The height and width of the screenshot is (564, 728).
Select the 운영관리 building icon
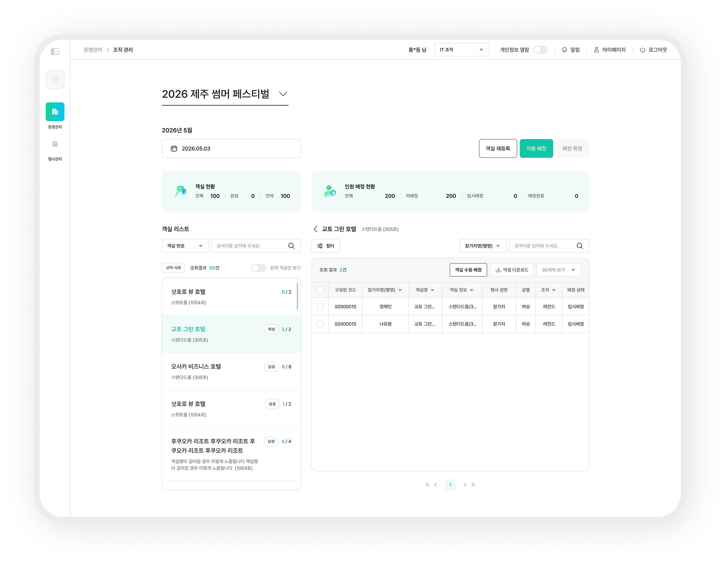55,111
